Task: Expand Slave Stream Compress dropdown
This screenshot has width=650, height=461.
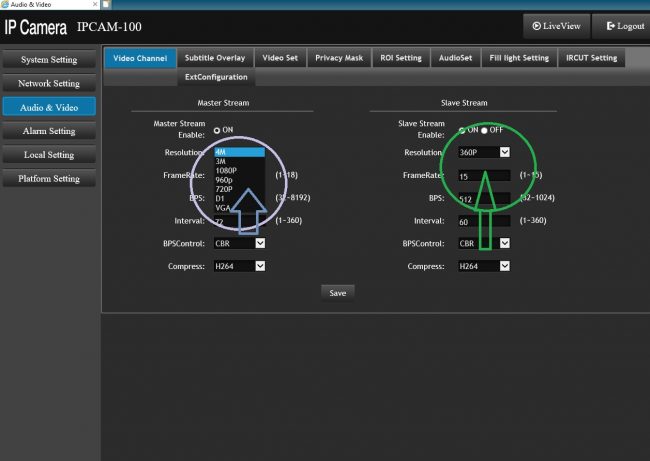Action: 484,266
